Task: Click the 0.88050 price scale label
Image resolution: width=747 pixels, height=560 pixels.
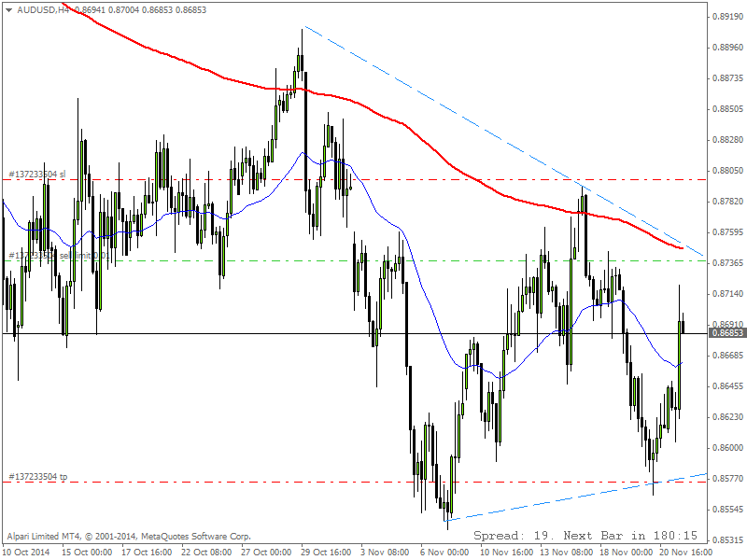Action: click(x=727, y=171)
